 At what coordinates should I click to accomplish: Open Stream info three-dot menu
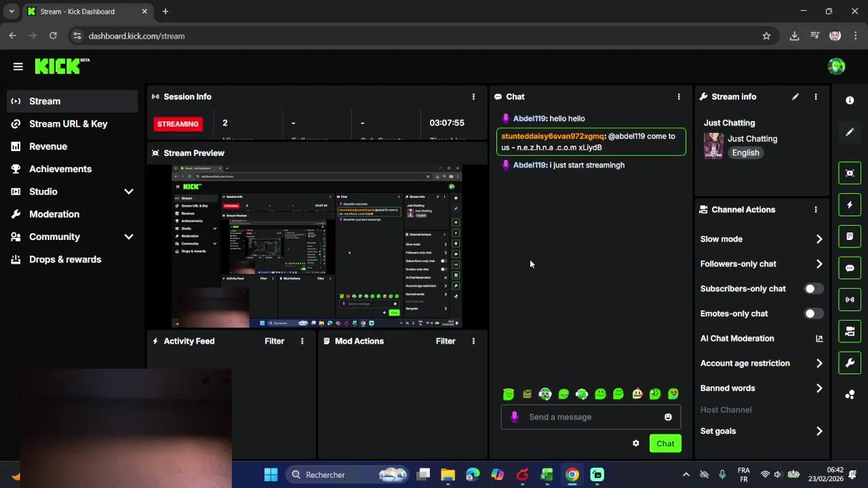(x=816, y=97)
